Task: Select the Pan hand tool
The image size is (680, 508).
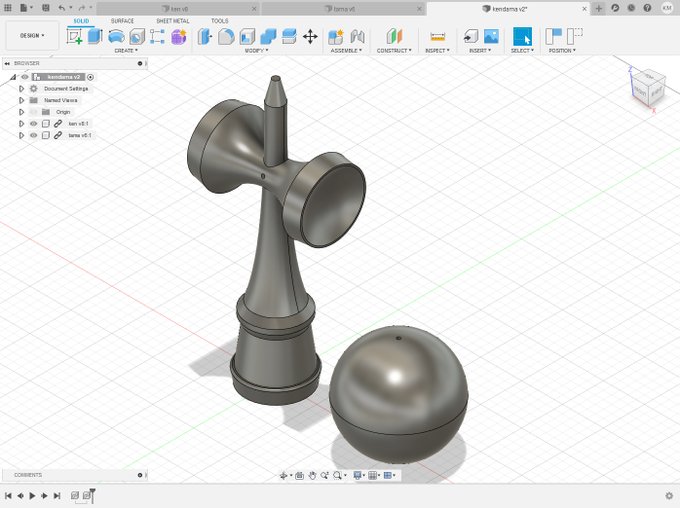Action: (x=312, y=476)
